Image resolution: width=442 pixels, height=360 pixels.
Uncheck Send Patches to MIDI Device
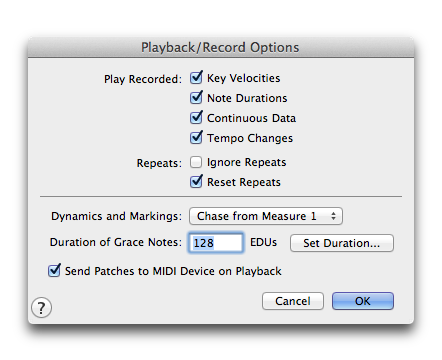(x=54, y=270)
